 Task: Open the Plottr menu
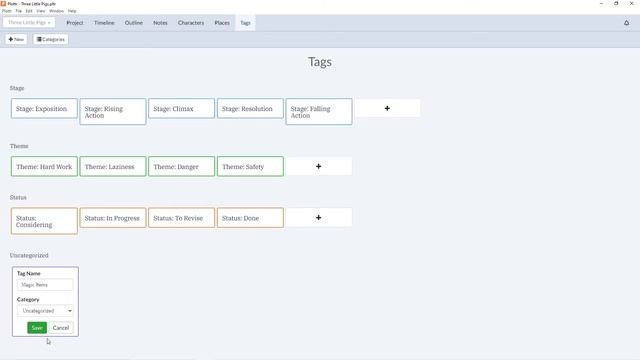pos(7,11)
